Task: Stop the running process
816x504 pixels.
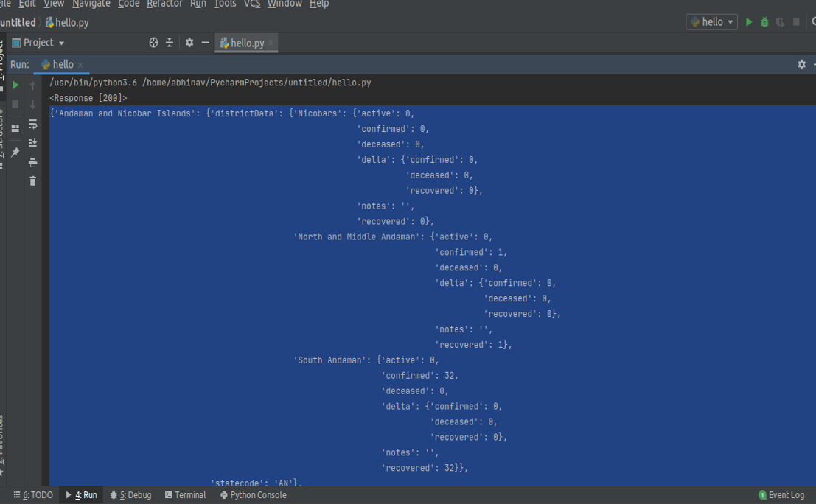Action: (x=796, y=22)
